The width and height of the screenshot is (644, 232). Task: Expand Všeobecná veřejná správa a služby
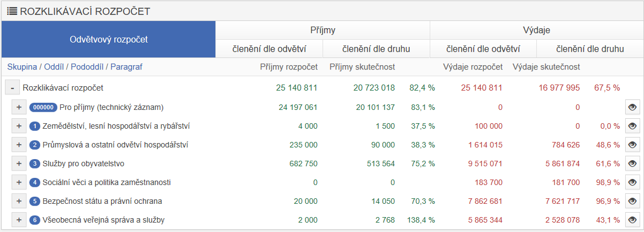click(19, 220)
